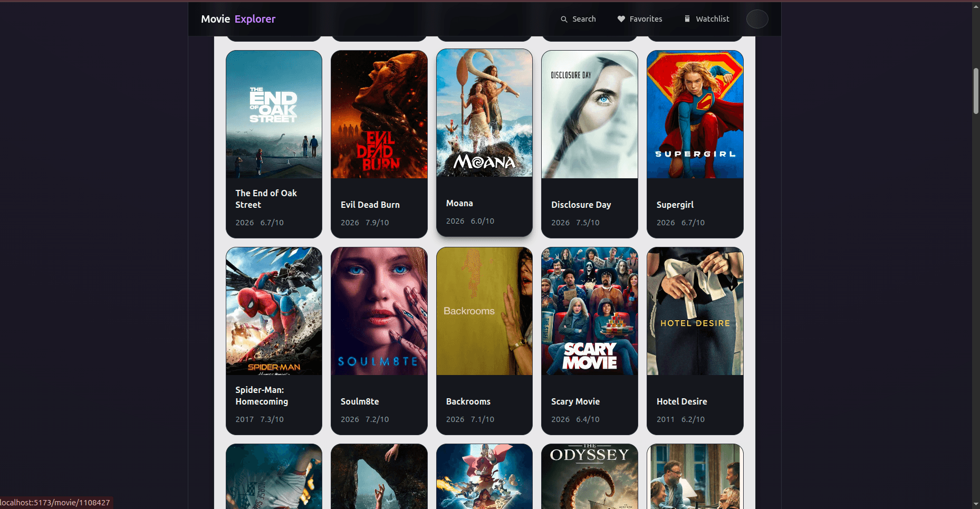This screenshot has height=509, width=980.
Task: Open The End of Oak Street poster
Action: point(274,114)
